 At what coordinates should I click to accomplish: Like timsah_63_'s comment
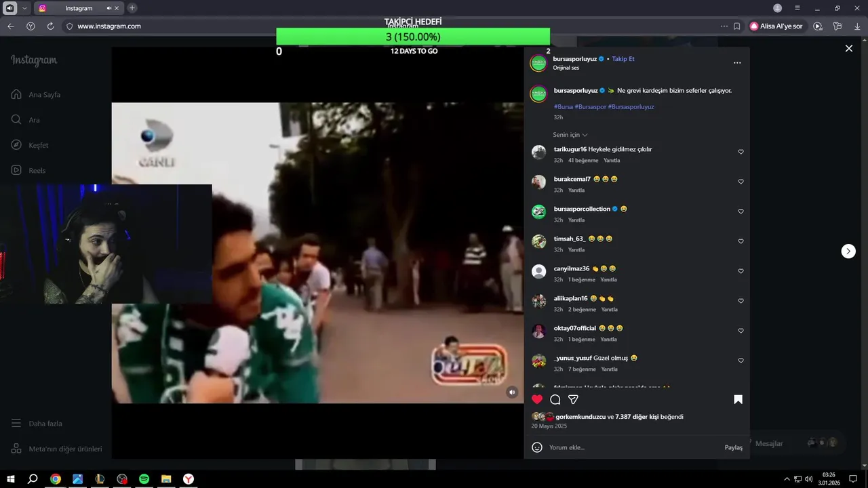pos(741,241)
